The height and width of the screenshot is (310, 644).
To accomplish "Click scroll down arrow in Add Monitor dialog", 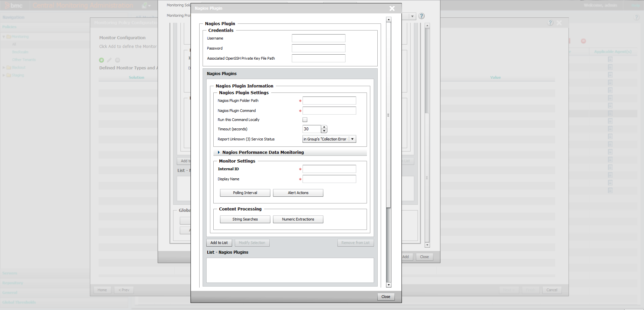I will [x=427, y=245].
